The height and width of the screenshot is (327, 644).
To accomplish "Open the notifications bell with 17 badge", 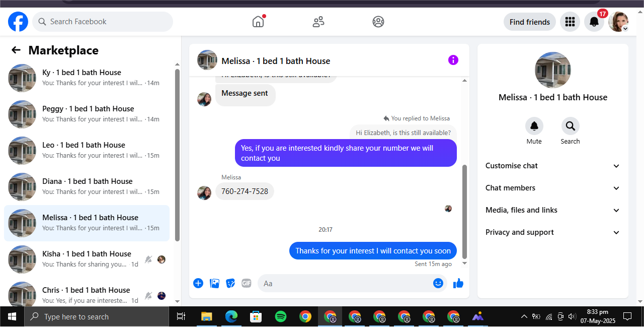I will tap(594, 22).
